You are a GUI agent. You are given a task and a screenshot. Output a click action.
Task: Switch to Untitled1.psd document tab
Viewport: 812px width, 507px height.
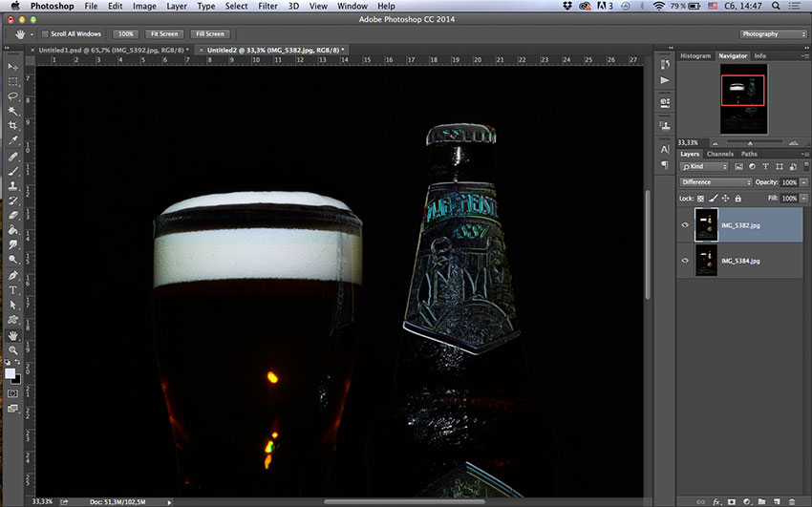[x=110, y=51]
